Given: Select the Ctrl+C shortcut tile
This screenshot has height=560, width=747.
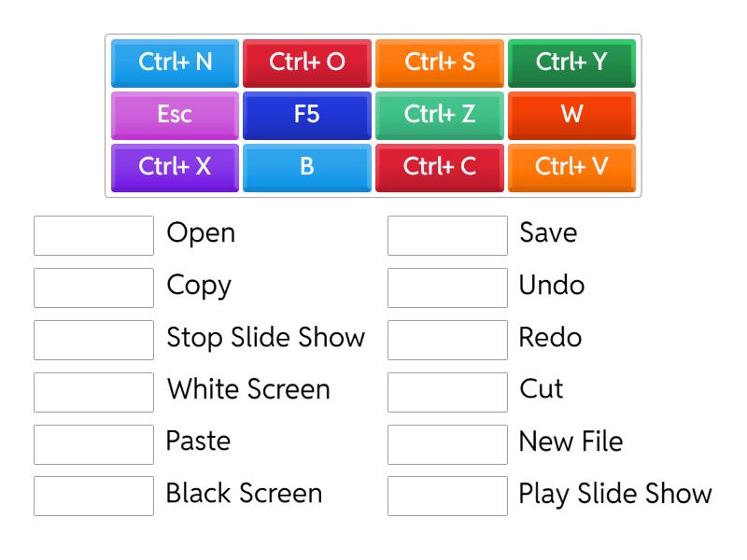Looking at the screenshot, I should click(x=439, y=167).
